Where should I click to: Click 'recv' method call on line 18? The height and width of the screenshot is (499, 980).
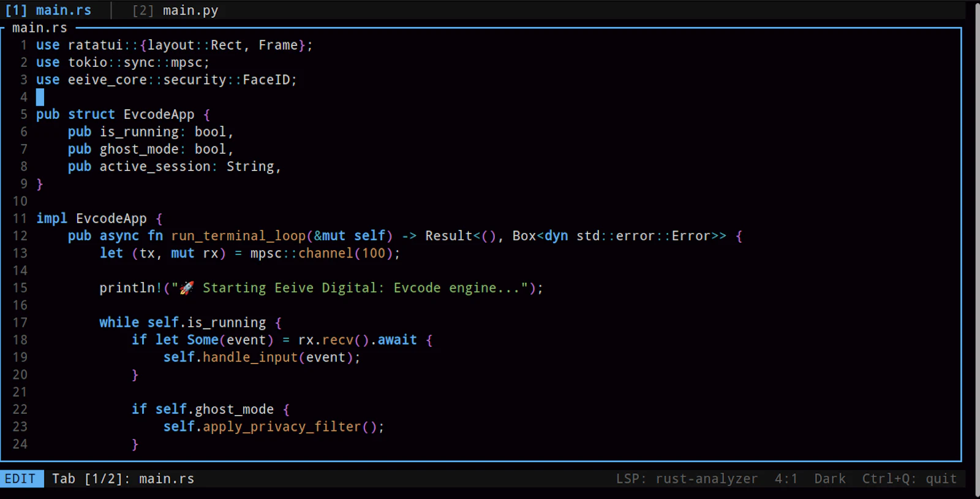tap(337, 340)
